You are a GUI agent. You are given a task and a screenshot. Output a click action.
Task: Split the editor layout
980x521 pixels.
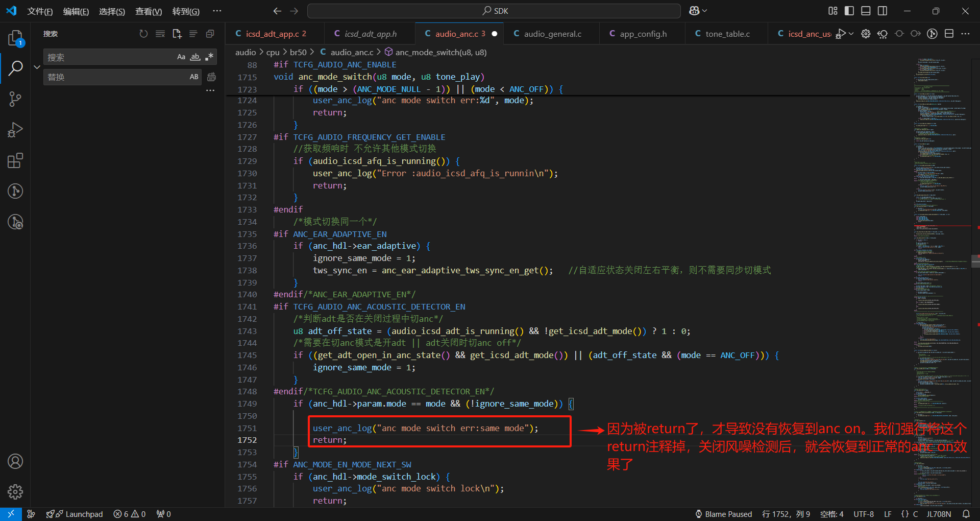(949, 34)
